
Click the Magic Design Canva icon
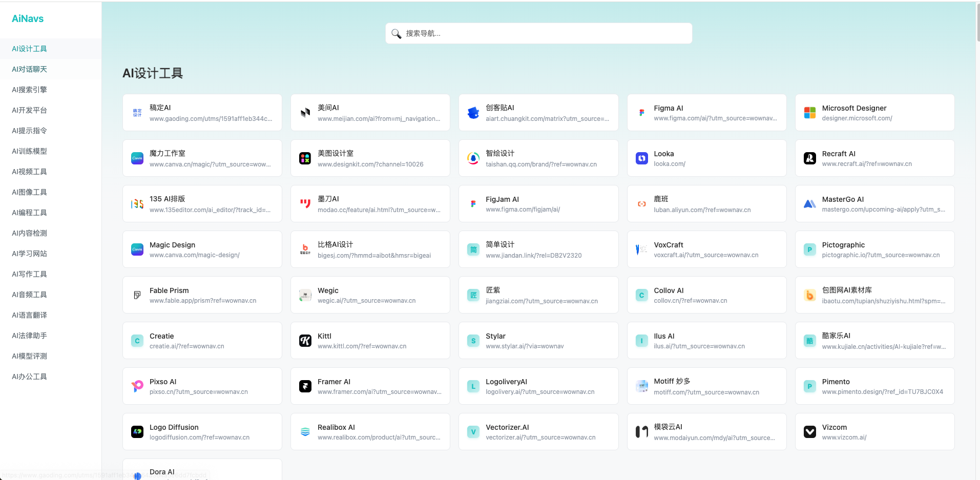pyautogui.click(x=137, y=249)
